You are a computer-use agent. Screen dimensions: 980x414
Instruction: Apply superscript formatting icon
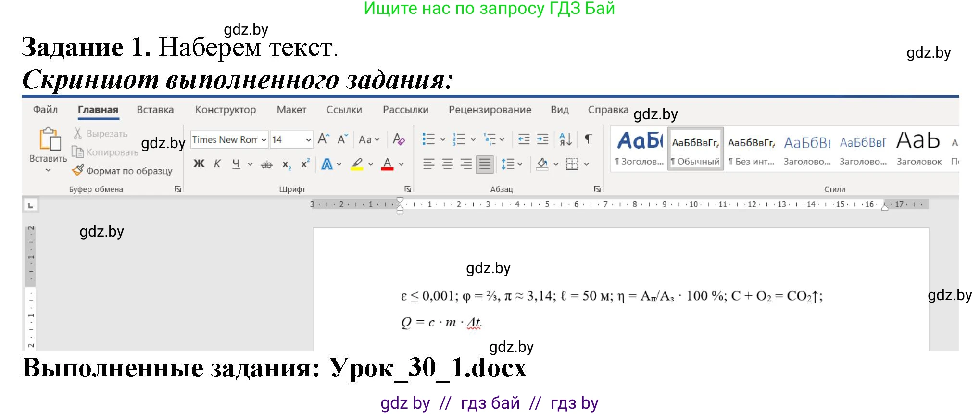(305, 164)
